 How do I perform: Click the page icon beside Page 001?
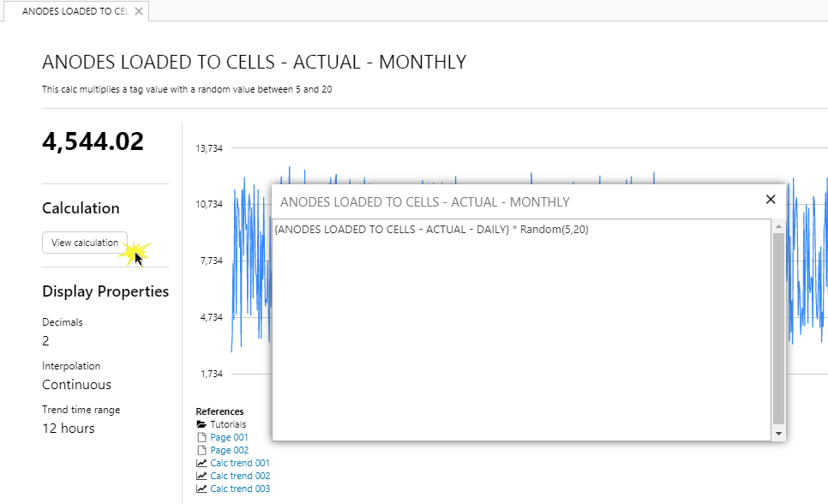pyautogui.click(x=201, y=437)
